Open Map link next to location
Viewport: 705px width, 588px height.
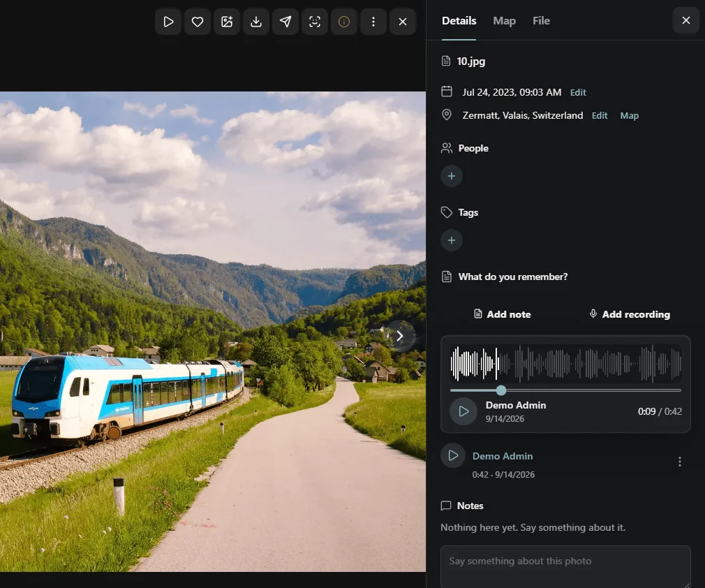629,116
